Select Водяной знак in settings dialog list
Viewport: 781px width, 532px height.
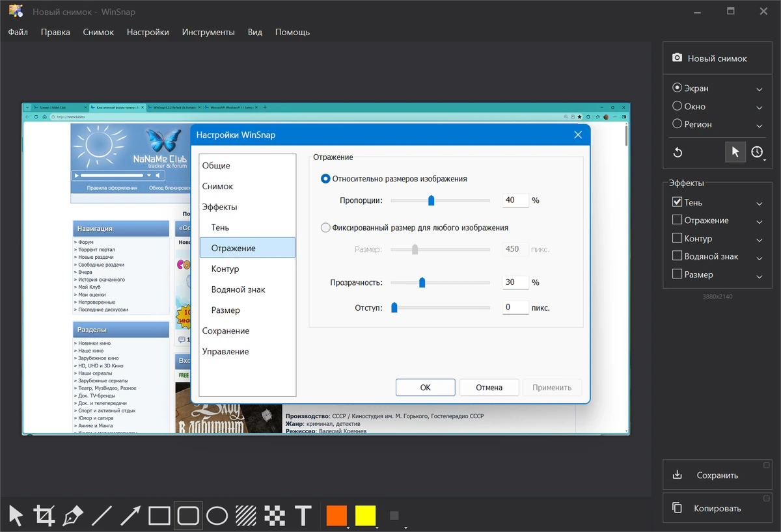247,289
